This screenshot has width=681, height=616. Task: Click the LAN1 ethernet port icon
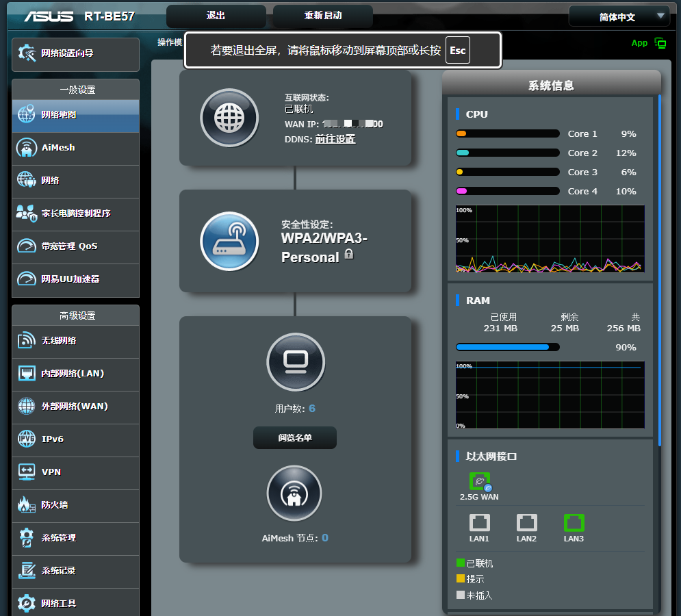click(x=479, y=523)
